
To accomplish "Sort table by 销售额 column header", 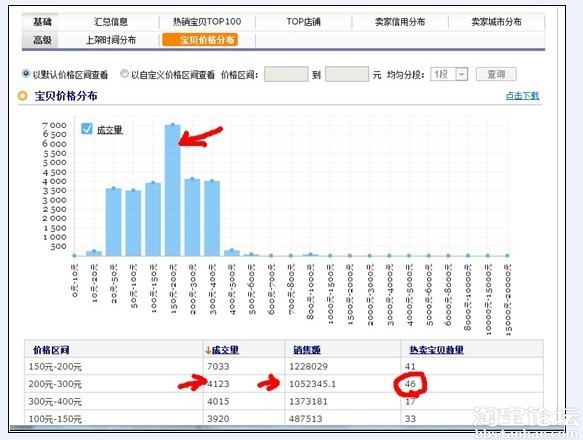I will click(307, 350).
